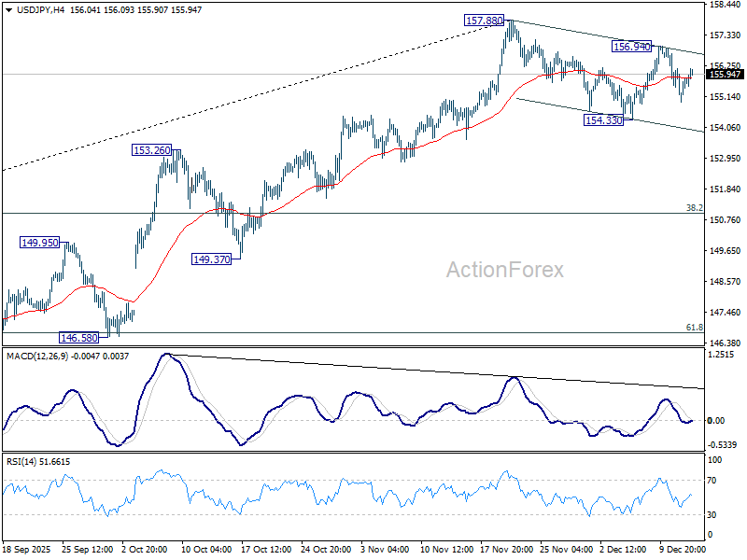Click the 1.2515 MACD scale value
The height and width of the screenshot is (560, 747).
click(x=723, y=355)
